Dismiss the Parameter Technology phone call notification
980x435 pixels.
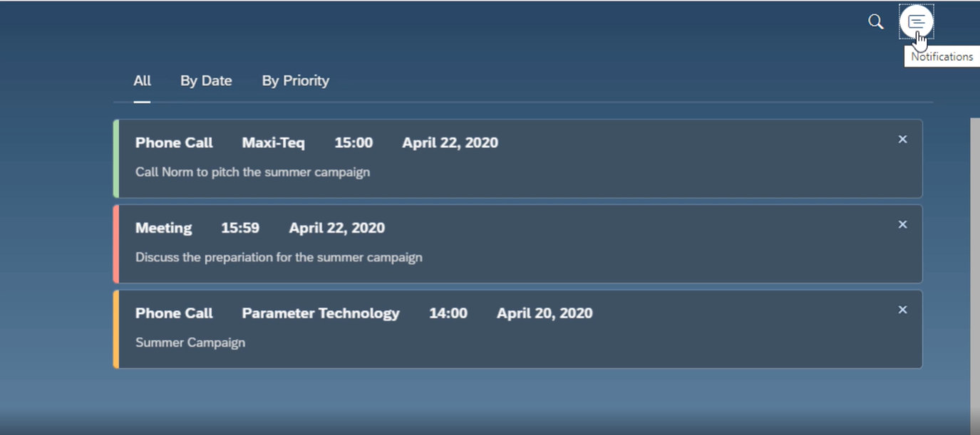tap(902, 310)
